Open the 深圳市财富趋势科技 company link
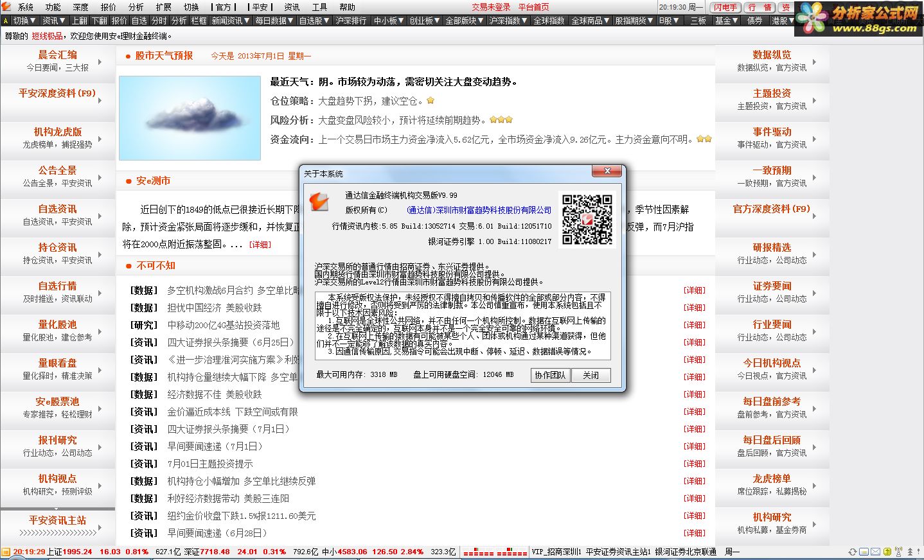 point(479,210)
